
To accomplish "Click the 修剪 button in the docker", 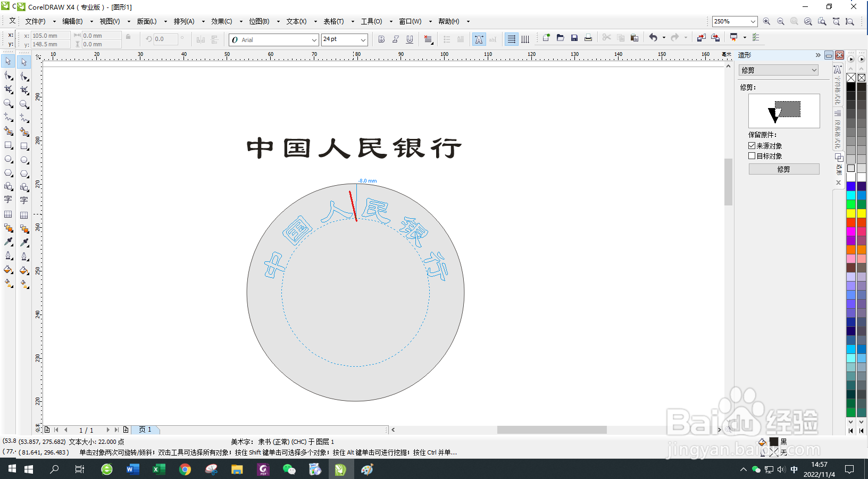I will (784, 169).
